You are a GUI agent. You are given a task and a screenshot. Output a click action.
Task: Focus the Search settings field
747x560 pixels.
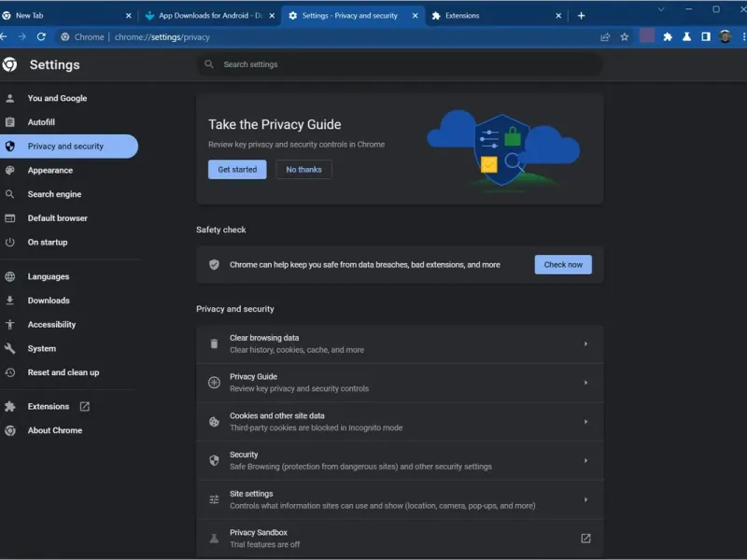click(x=400, y=63)
